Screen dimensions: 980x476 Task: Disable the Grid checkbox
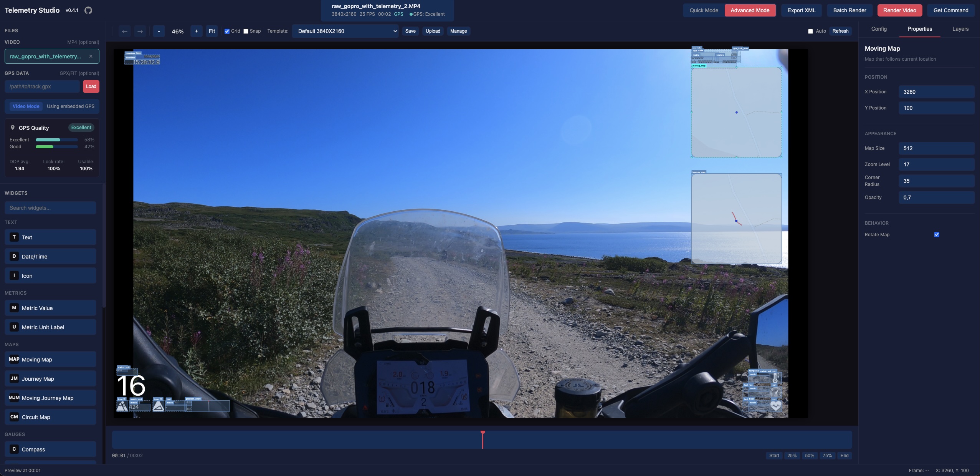point(227,31)
